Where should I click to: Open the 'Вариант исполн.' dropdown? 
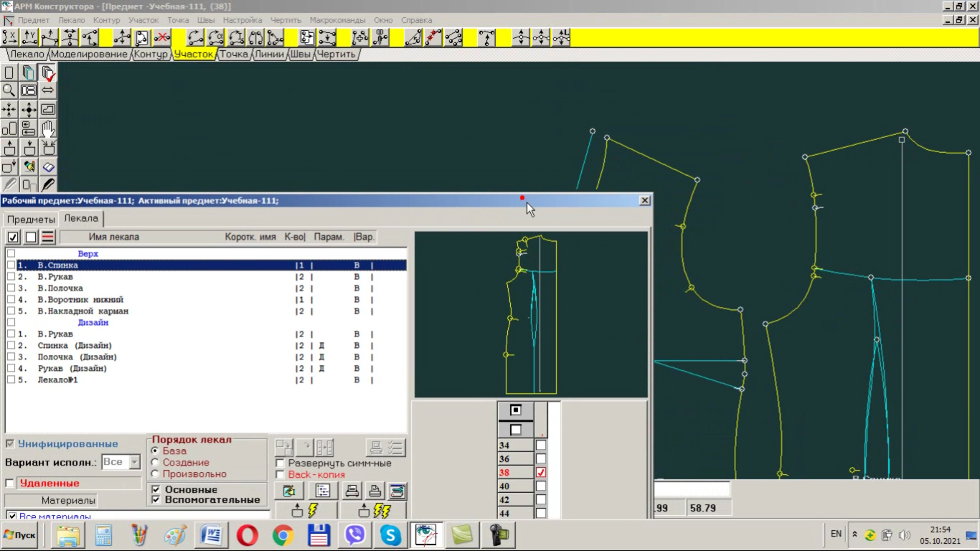click(134, 462)
